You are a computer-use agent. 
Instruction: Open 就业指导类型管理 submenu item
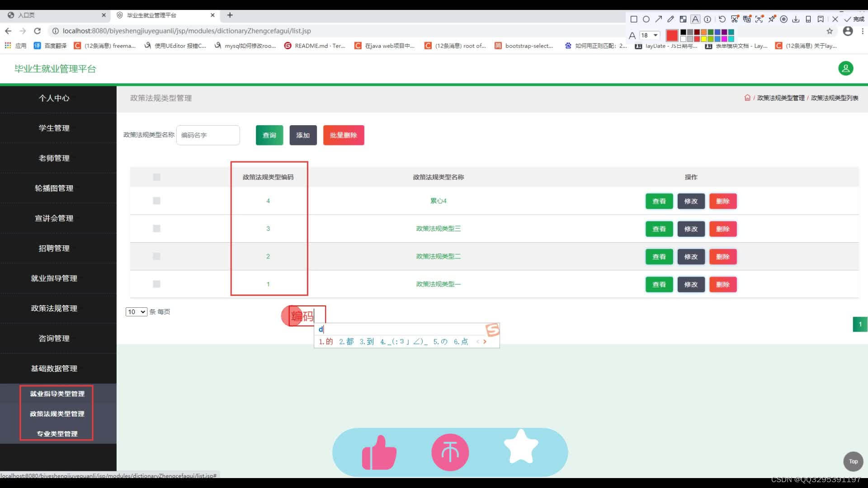tap(57, 394)
